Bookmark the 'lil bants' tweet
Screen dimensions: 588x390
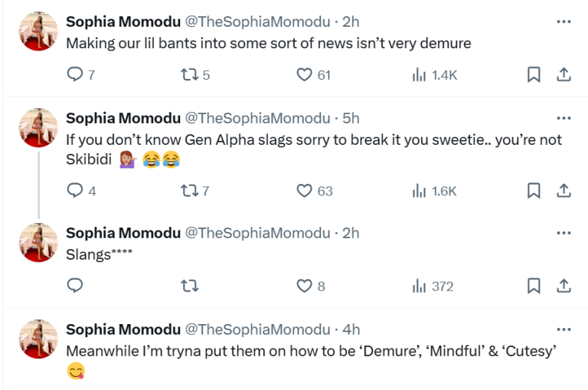tap(534, 74)
